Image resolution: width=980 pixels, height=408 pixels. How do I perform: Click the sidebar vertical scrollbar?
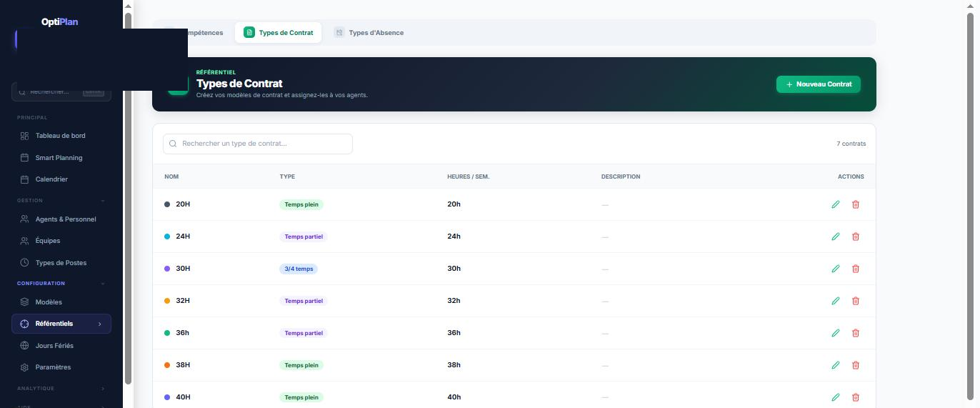[x=128, y=199]
